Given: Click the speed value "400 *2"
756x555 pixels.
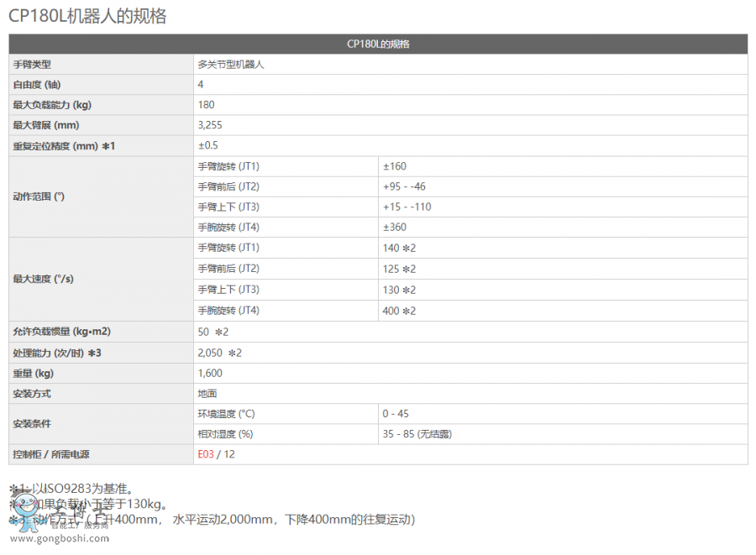Looking at the screenshot, I should tap(399, 312).
